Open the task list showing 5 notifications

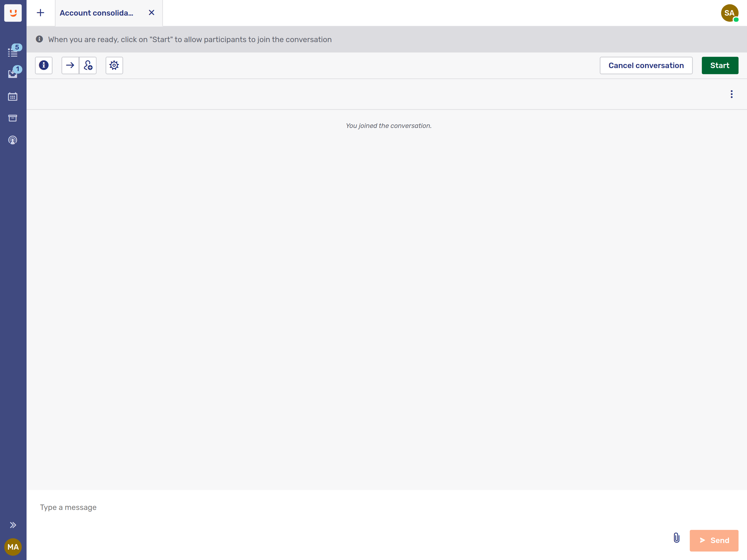click(x=13, y=52)
